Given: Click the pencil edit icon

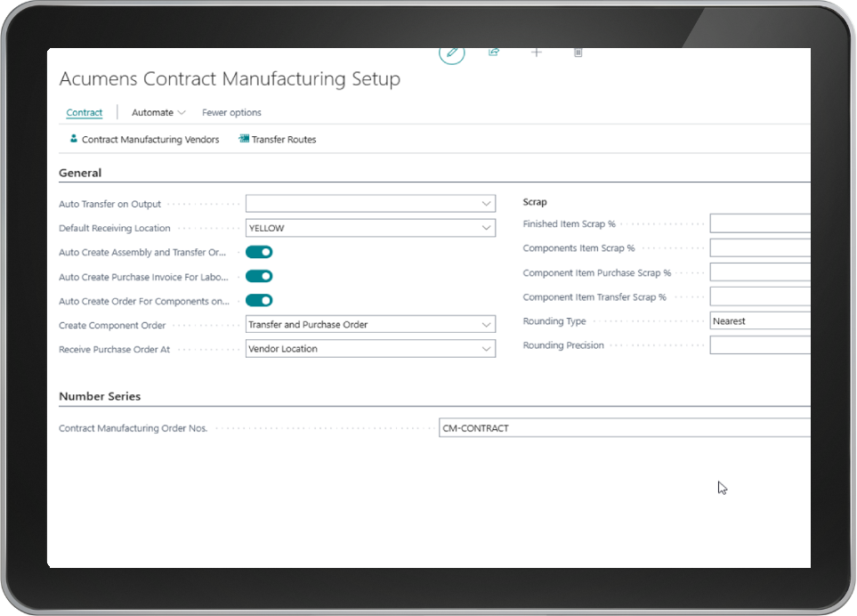Looking at the screenshot, I should tap(452, 53).
